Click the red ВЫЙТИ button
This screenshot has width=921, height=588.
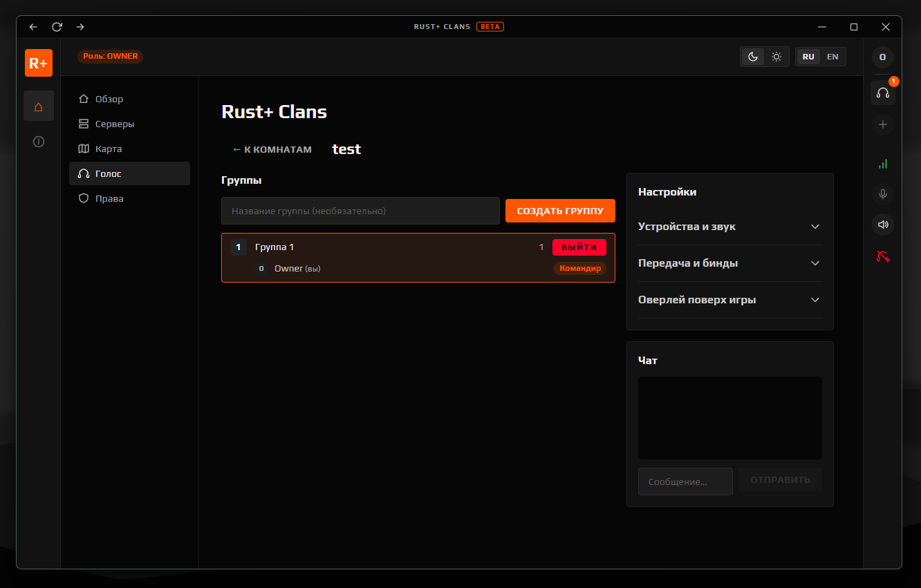[x=579, y=247]
